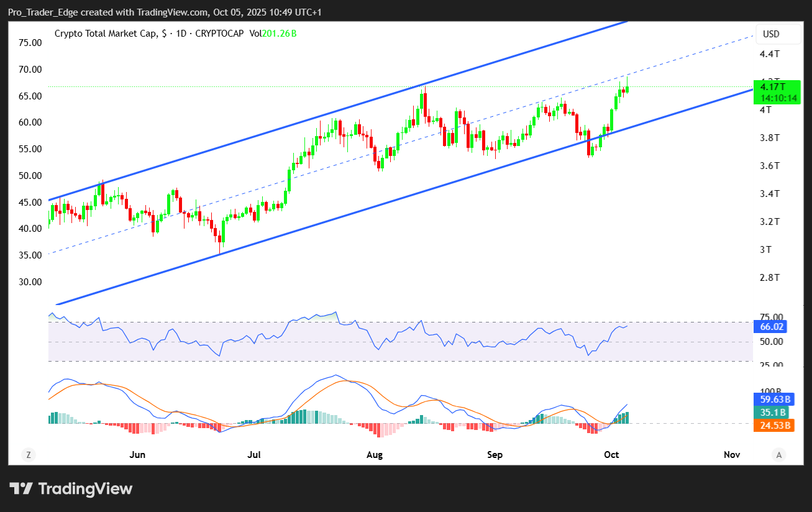Click the Vol 201.26B volume label

click(x=273, y=34)
